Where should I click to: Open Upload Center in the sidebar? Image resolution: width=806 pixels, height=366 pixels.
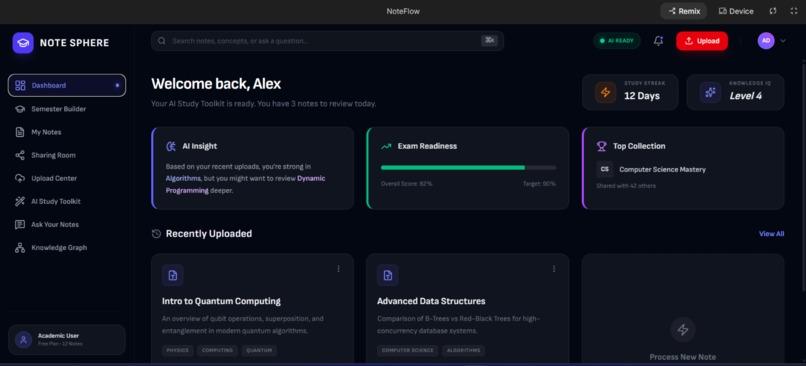tap(67, 178)
